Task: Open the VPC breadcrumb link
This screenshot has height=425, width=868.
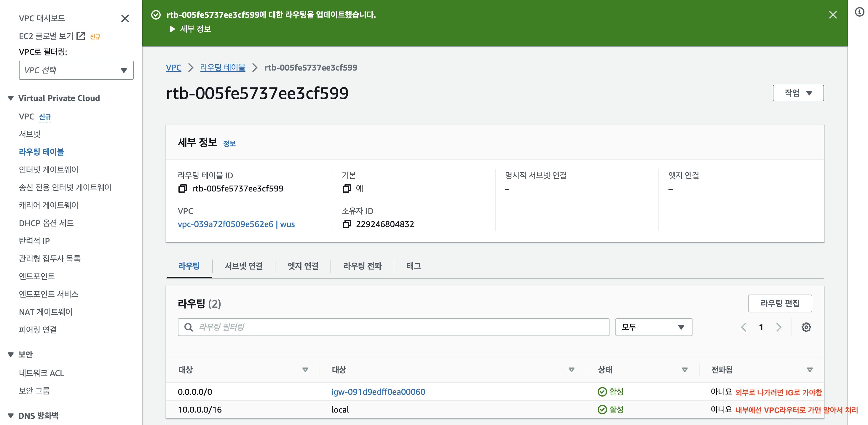Action: click(x=173, y=68)
